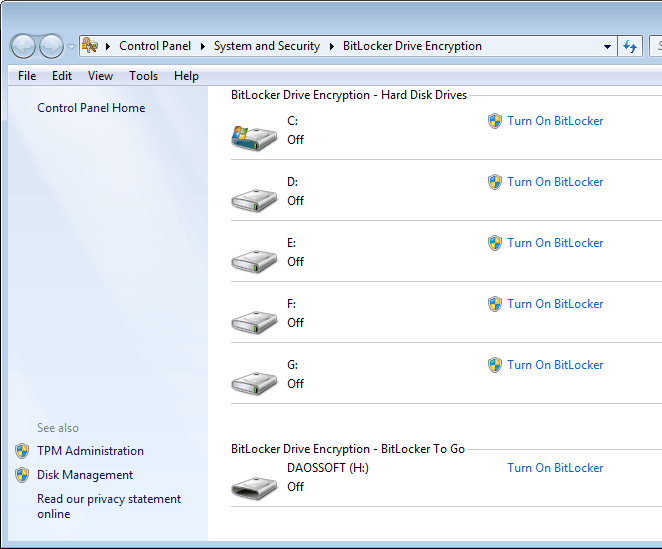Click the Off status under drive C:
The image size is (662, 549).
click(x=295, y=139)
